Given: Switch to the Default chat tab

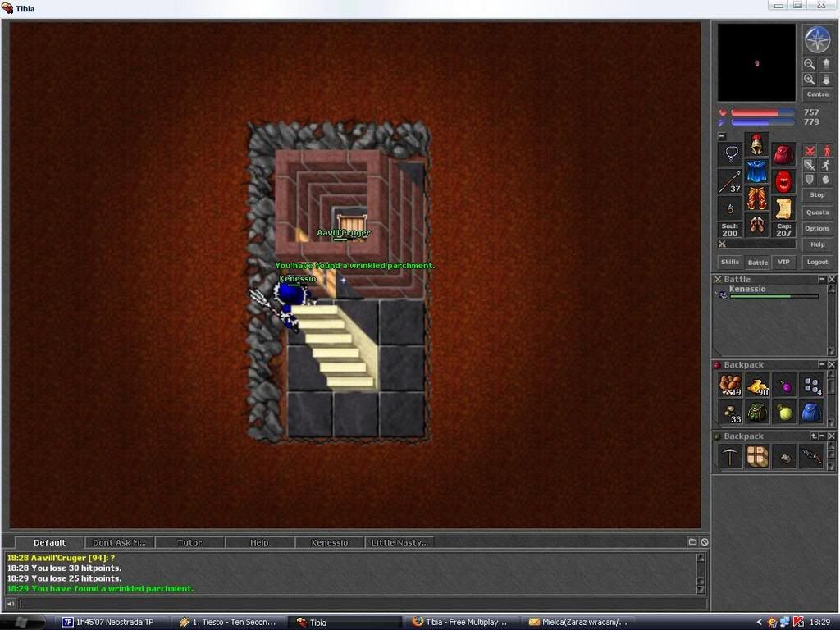Looking at the screenshot, I should 49,542.
